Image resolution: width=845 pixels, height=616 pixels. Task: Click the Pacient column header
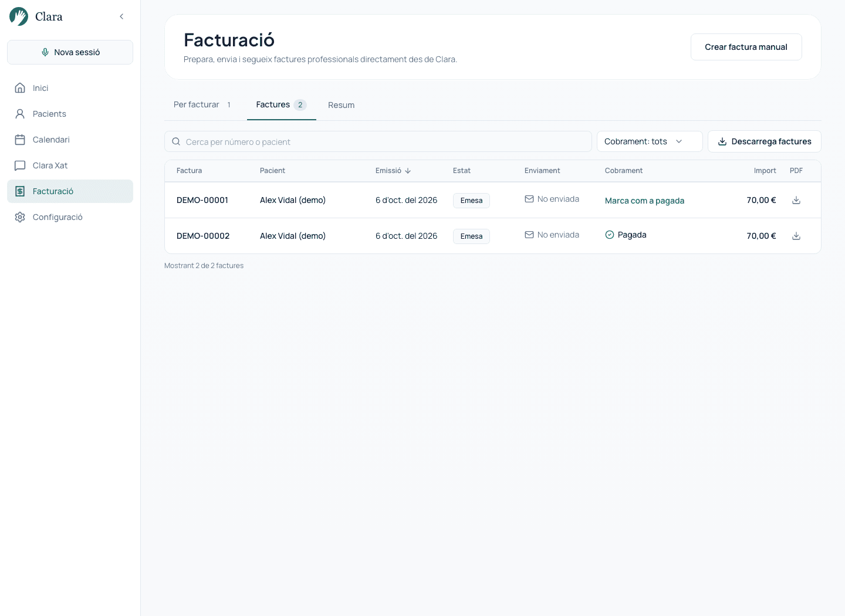click(272, 171)
